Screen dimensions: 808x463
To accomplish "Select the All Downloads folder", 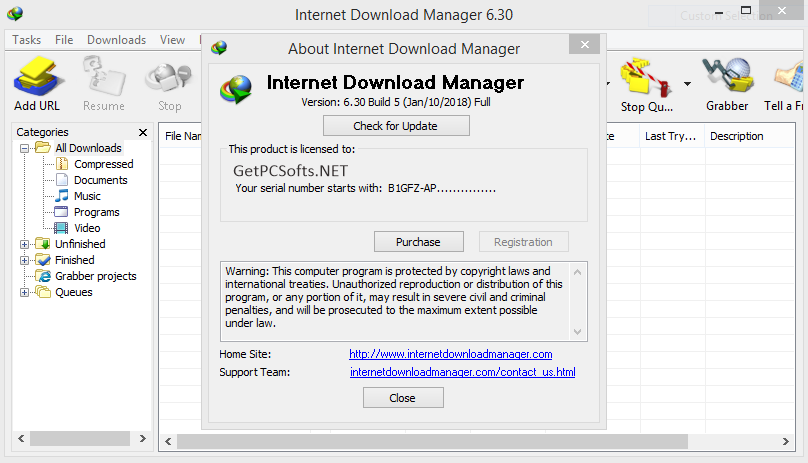I will (88, 148).
